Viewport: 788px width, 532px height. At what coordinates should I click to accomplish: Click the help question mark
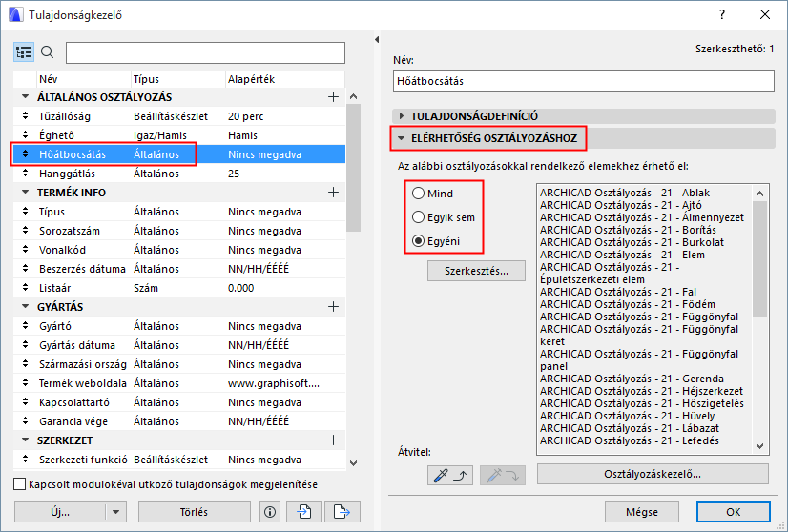(722, 14)
